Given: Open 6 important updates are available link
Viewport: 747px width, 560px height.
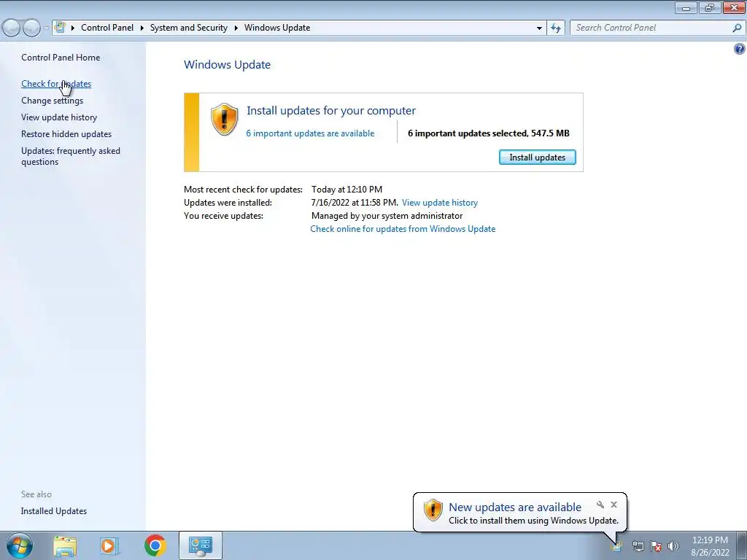Looking at the screenshot, I should (x=310, y=133).
